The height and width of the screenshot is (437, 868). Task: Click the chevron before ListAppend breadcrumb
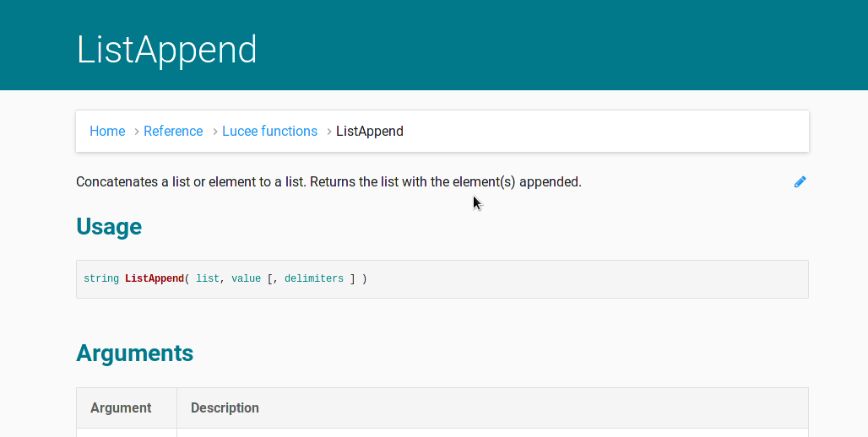tap(328, 132)
